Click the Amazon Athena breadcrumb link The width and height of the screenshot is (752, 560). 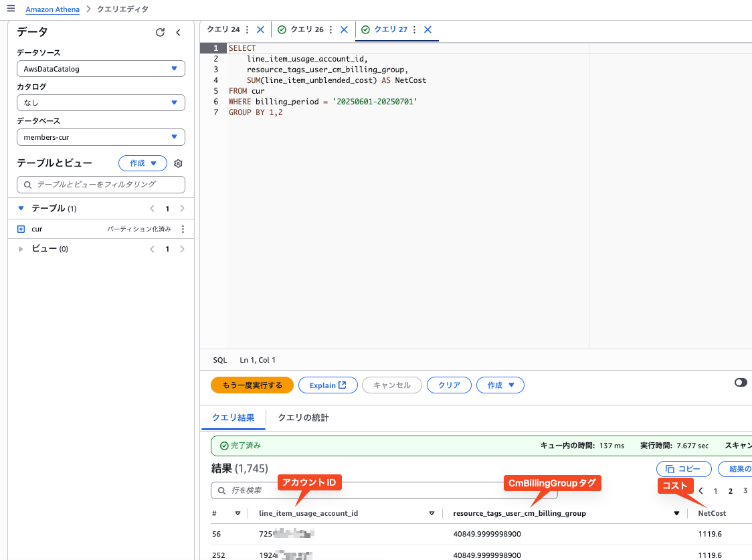tap(53, 9)
